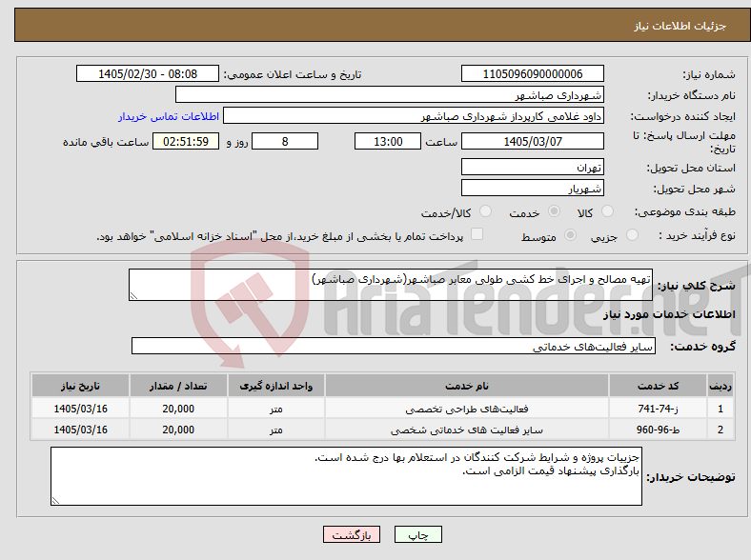Screen dimensions: 751x560
Task: Click row number 1 cell
Action: click(721, 409)
